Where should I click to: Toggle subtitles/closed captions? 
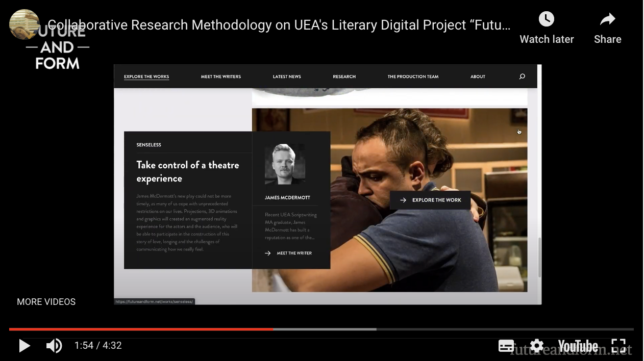[506, 346]
